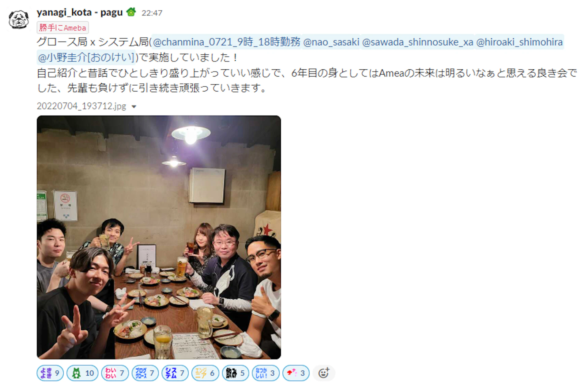Viewport: 588px width, 390px height.
Task: Click the orange エンジニア reaction emoji
Action: 201,373
